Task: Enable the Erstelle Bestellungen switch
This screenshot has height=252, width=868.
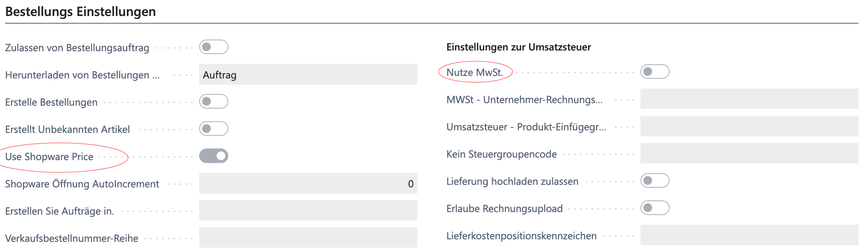Action: (214, 102)
